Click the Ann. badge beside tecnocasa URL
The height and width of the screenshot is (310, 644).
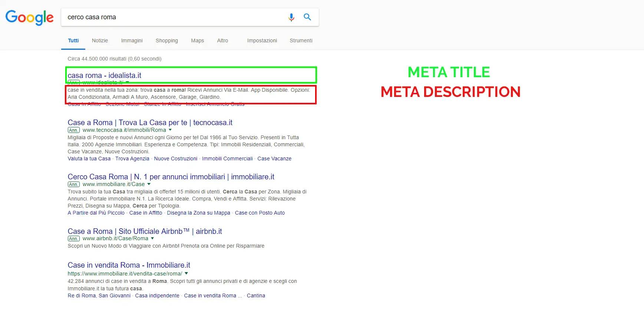click(74, 130)
